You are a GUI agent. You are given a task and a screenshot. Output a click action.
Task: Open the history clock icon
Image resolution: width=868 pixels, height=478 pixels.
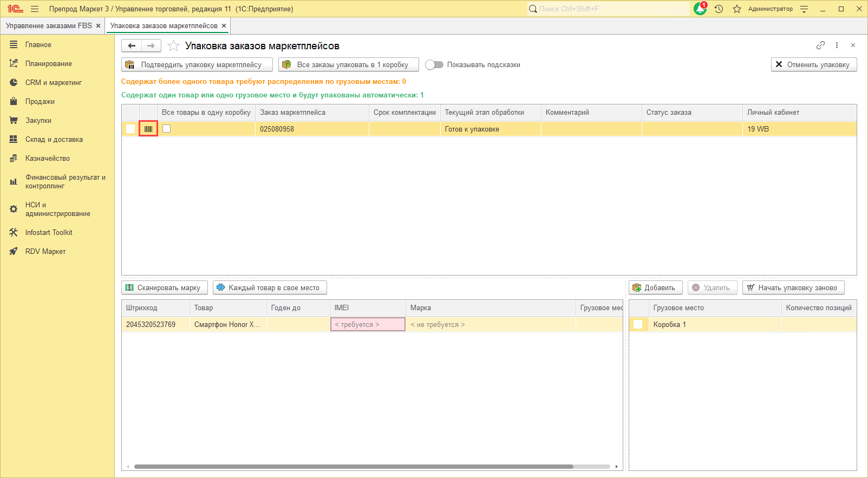tap(719, 9)
